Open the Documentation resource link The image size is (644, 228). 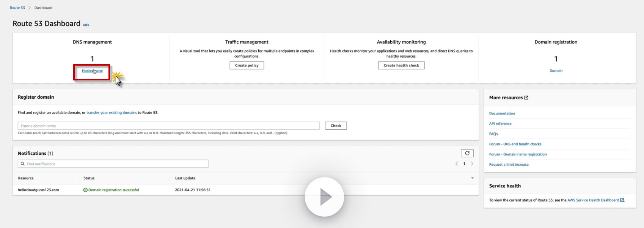point(502,113)
